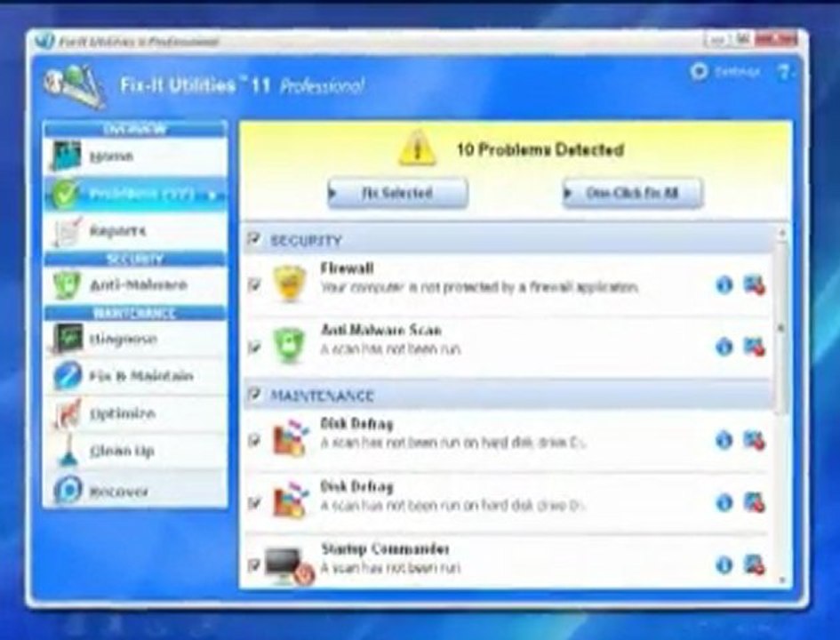Click the Home sidebar icon

click(x=66, y=156)
